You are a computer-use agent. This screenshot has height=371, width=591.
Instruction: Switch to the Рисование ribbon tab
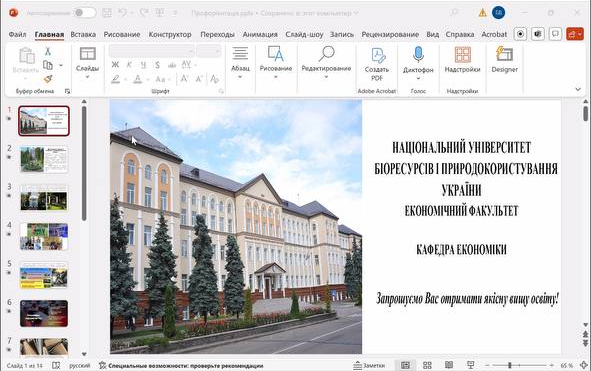point(122,34)
